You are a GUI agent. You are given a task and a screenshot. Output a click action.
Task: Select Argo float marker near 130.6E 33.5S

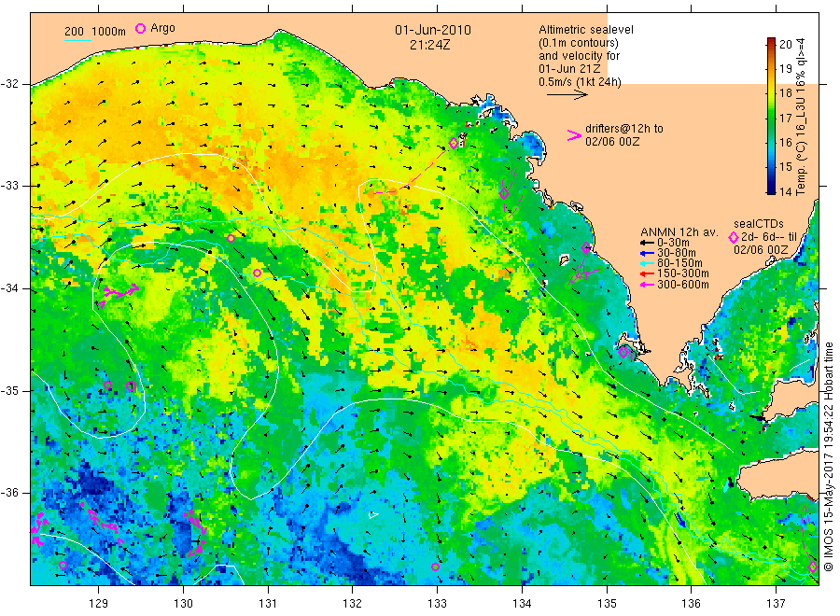(x=231, y=238)
